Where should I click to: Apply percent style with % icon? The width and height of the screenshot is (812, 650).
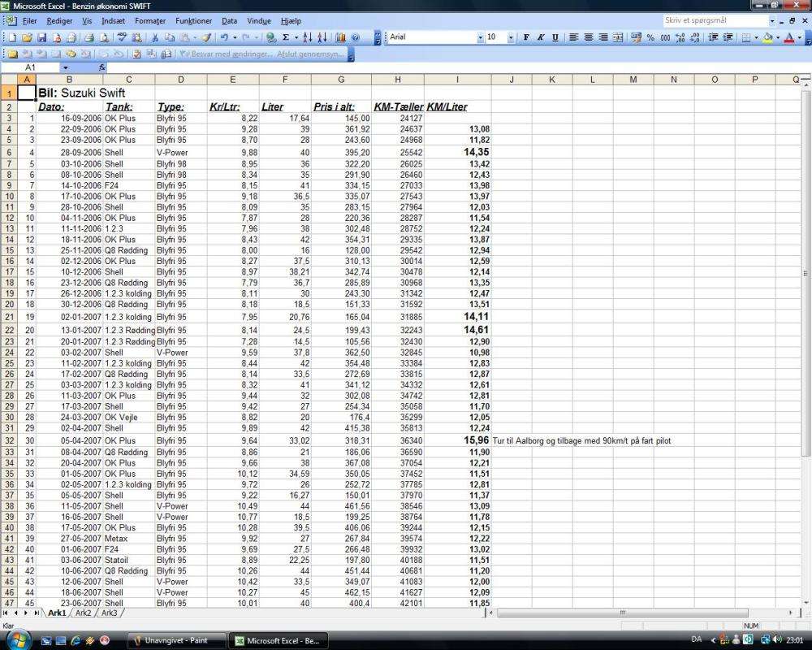coord(650,37)
